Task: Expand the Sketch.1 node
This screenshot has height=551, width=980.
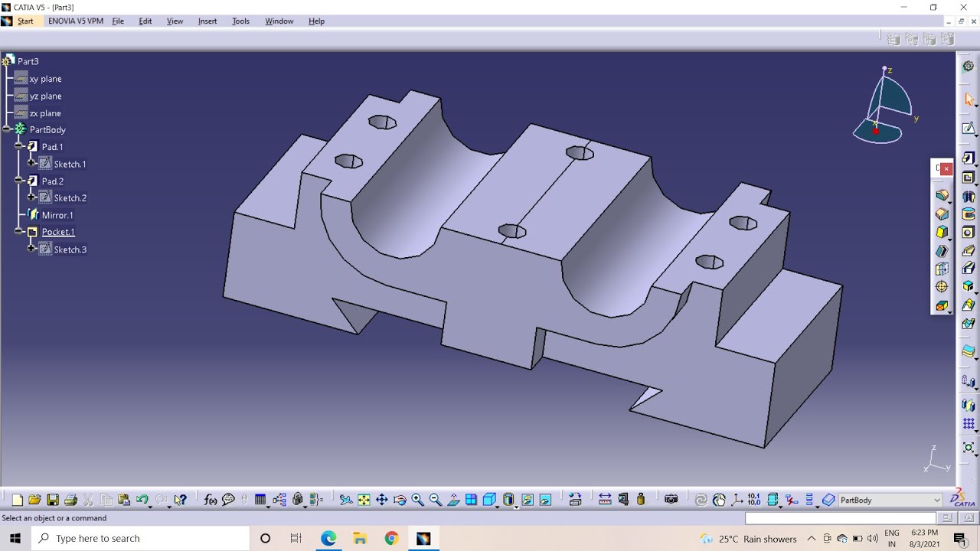Action: (x=31, y=163)
